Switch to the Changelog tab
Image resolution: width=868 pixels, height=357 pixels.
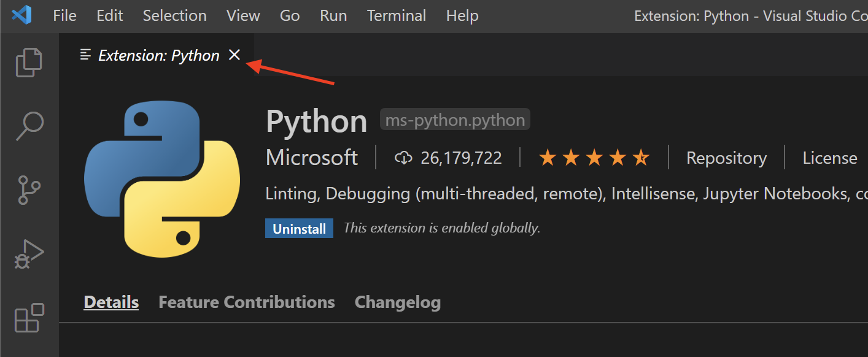click(397, 302)
